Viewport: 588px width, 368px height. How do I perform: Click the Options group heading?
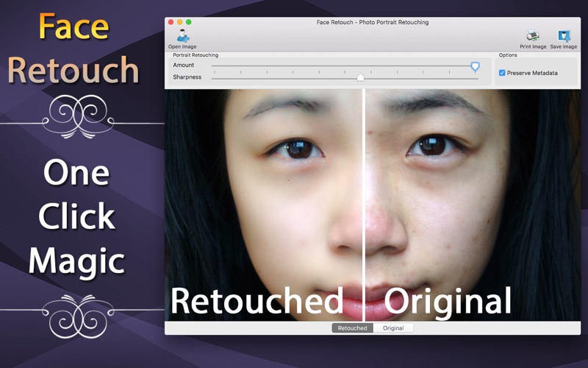508,54
